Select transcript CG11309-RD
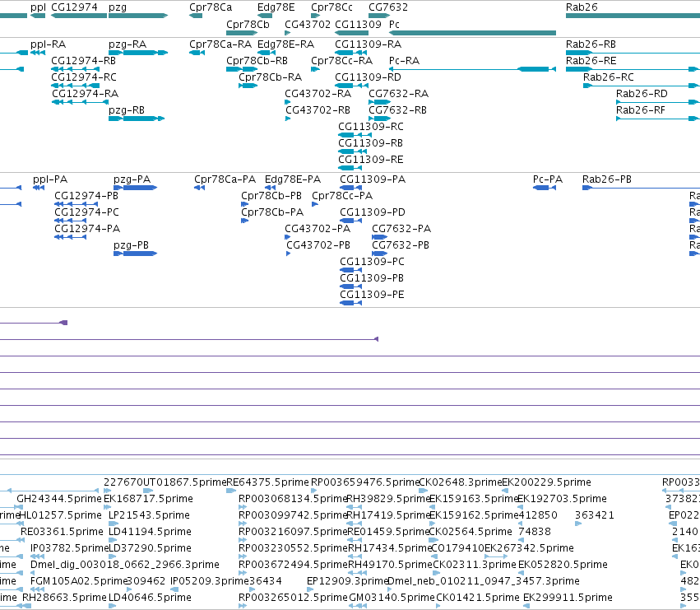The width and height of the screenshot is (700, 610). (352, 86)
